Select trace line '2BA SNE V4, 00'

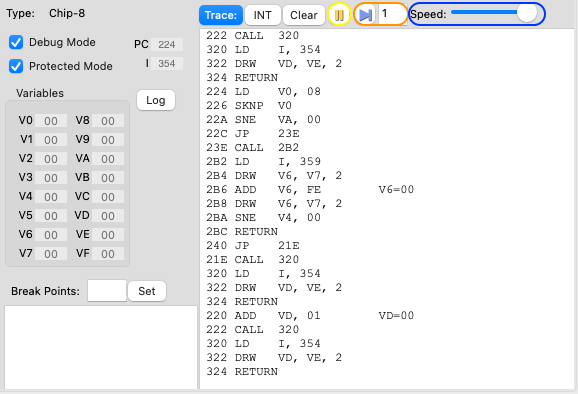[263, 217]
